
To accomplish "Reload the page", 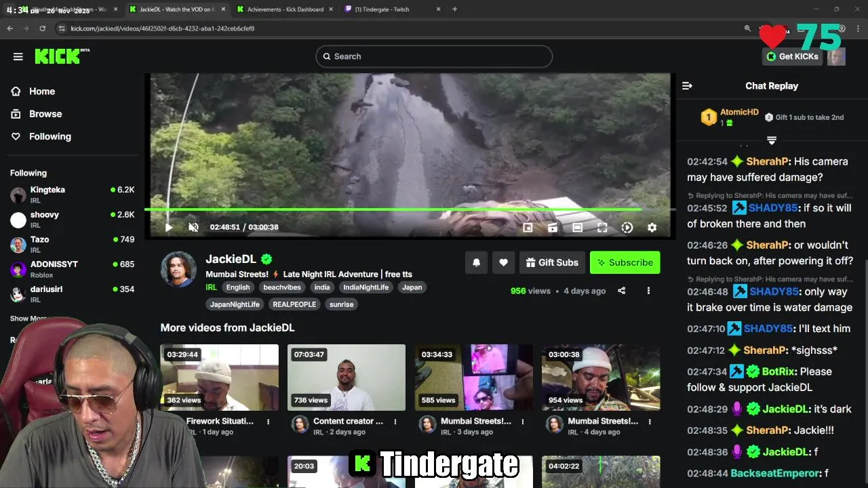I will (x=42, y=28).
